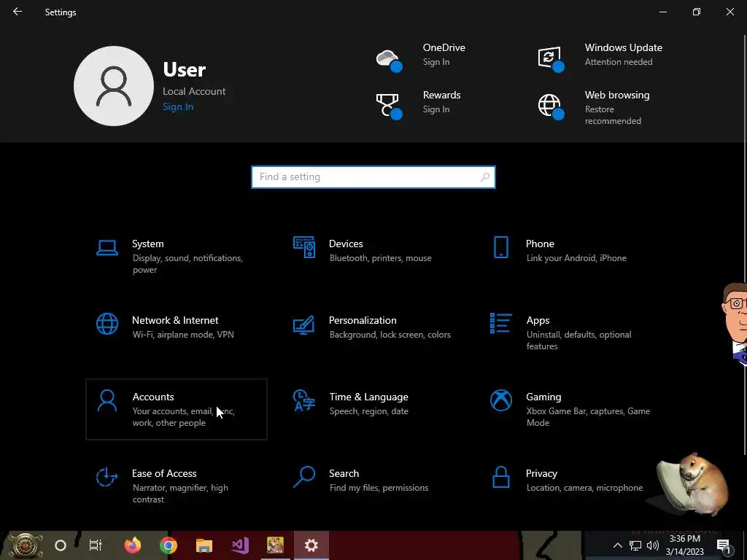Viewport: 747px width, 560px height.
Task: Click in the Find a setting search field
Action: point(373,177)
